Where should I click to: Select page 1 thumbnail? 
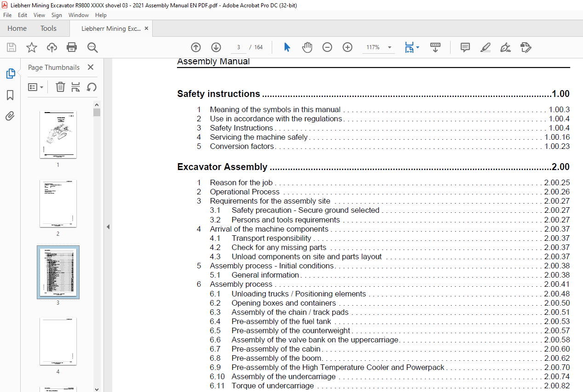coord(58,135)
